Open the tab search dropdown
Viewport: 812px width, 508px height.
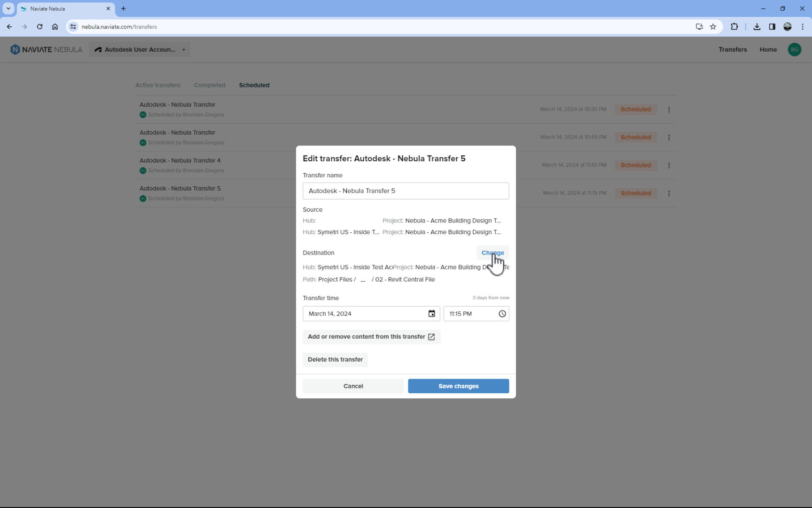pos(8,8)
